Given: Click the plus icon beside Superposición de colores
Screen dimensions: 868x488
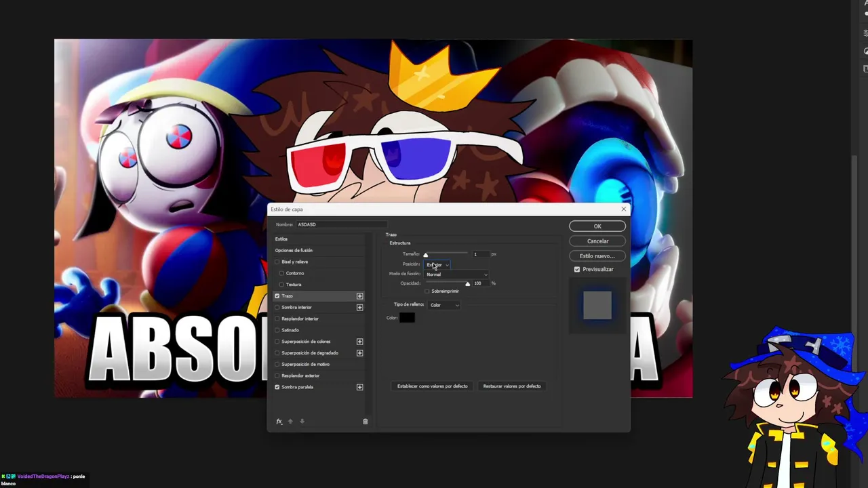Looking at the screenshot, I should pos(359,342).
